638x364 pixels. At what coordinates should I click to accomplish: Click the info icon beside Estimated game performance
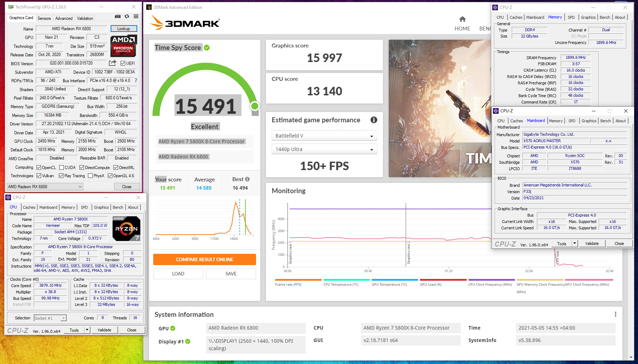[374, 120]
